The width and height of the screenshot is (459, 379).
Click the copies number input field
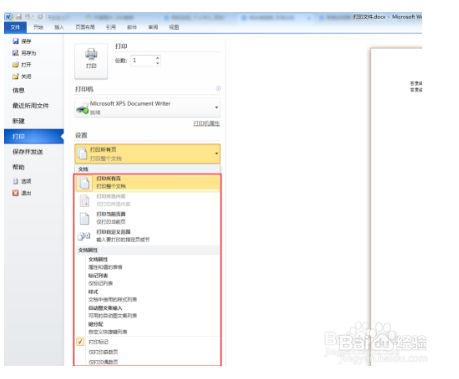pyautogui.click(x=143, y=60)
